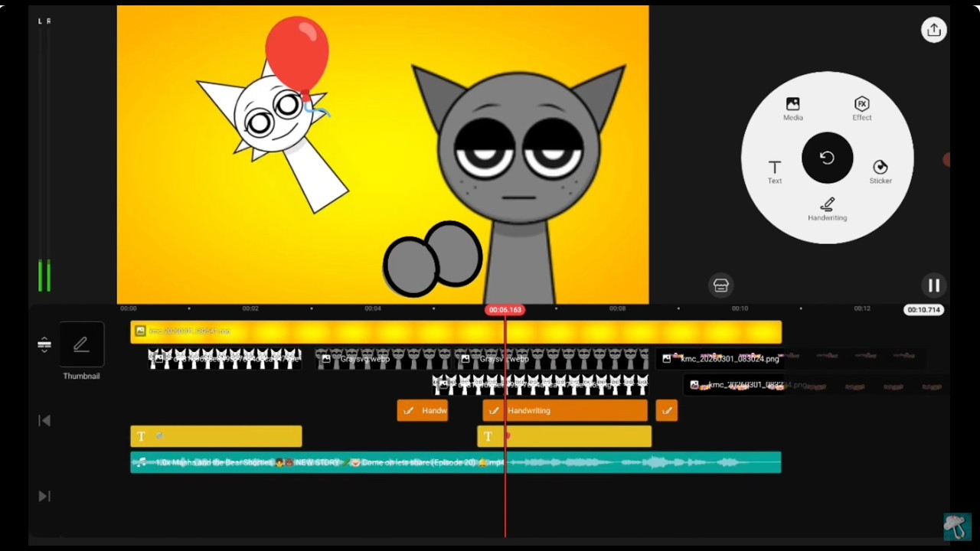
Task: Select the long Handwriting clip
Action: point(565,411)
